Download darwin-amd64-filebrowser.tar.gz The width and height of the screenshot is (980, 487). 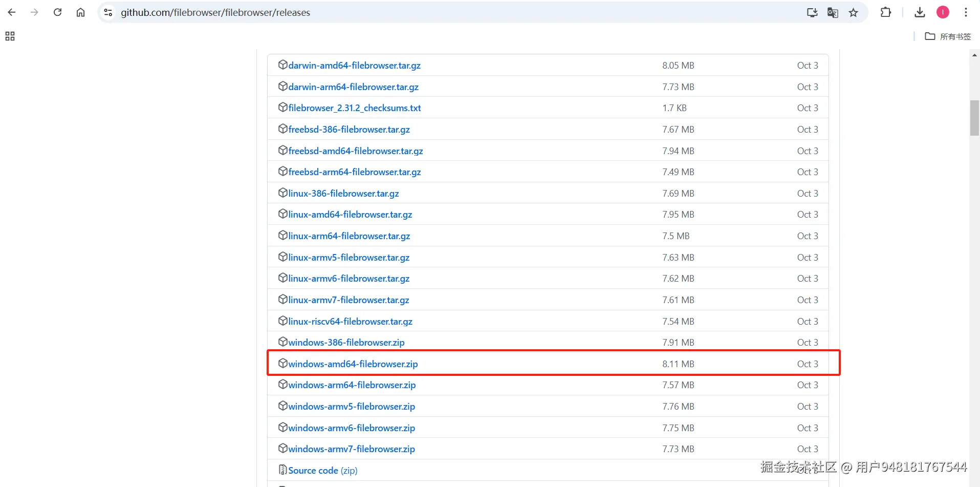click(354, 66)
